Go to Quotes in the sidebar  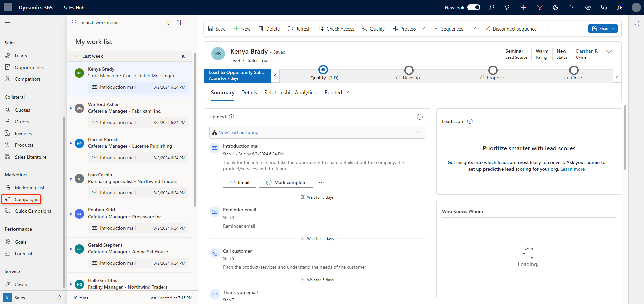22,110
